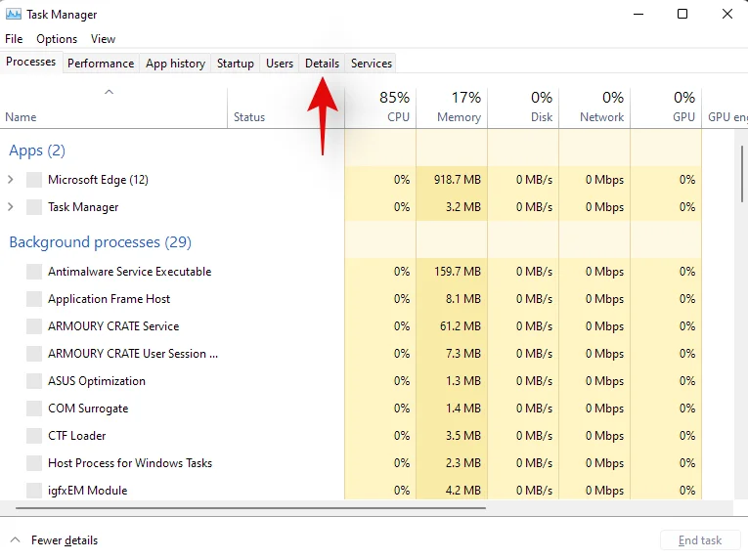Screen dimensions: 748x560
Task: Sort by the 0% GPU column header
Action: pyautogui.click(x=666, y=108)
